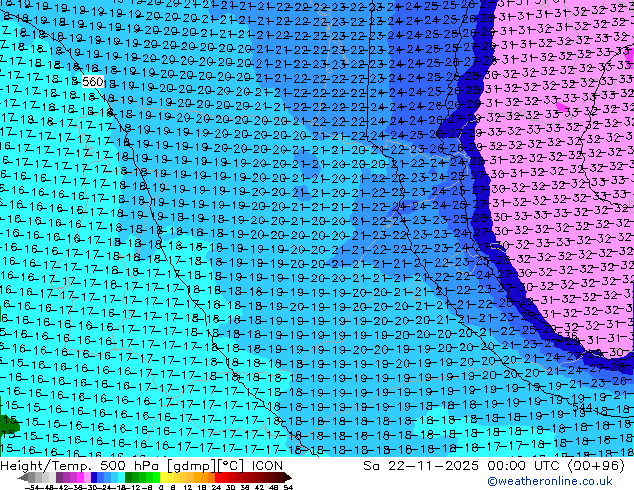Screen dimensions: 634x490
Task: Click the '(00+96)' forecast hour text
Action: (x=596, y=466)
